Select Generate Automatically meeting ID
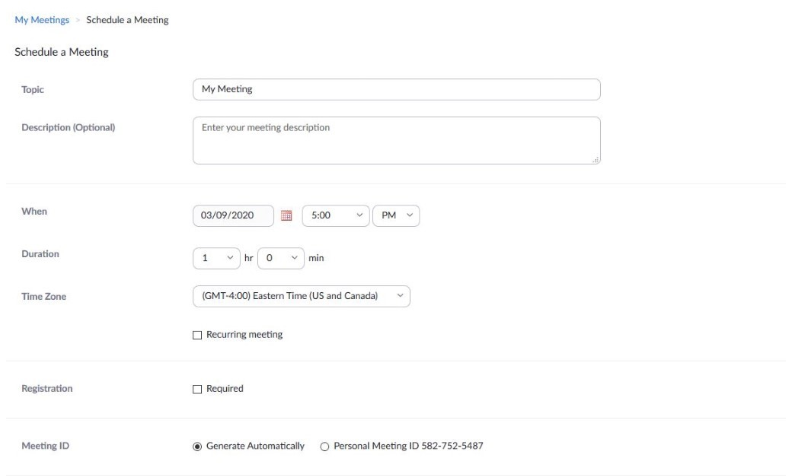Image resolution: width=806 pixels, height=476 pixels. (197, 446)
